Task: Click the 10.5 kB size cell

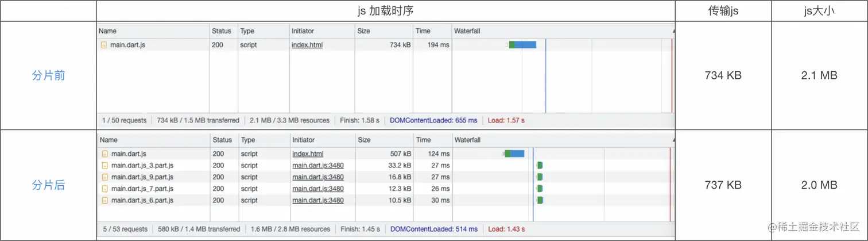Action: click(x=399, y=200)
